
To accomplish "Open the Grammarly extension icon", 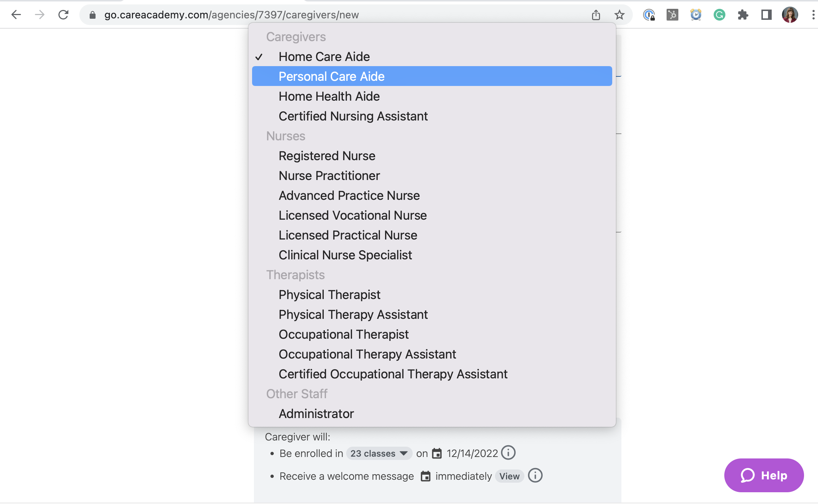I will 719,15.
